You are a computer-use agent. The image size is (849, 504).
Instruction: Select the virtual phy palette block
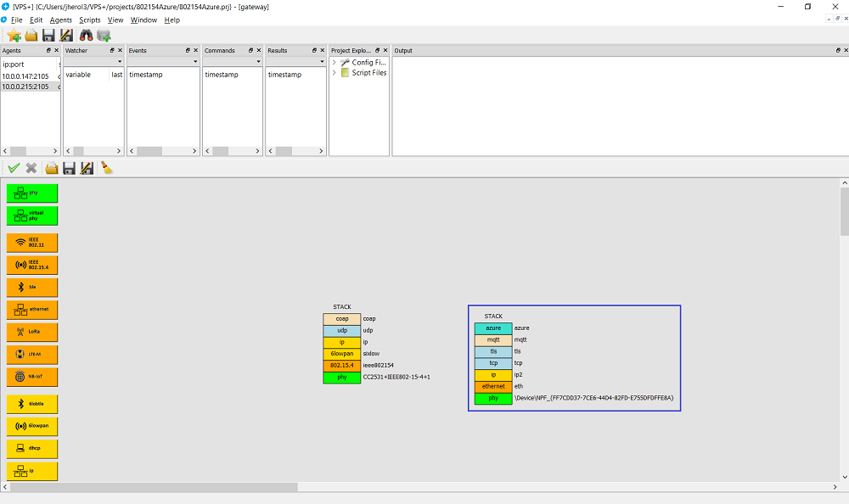[x=32, y=216]
